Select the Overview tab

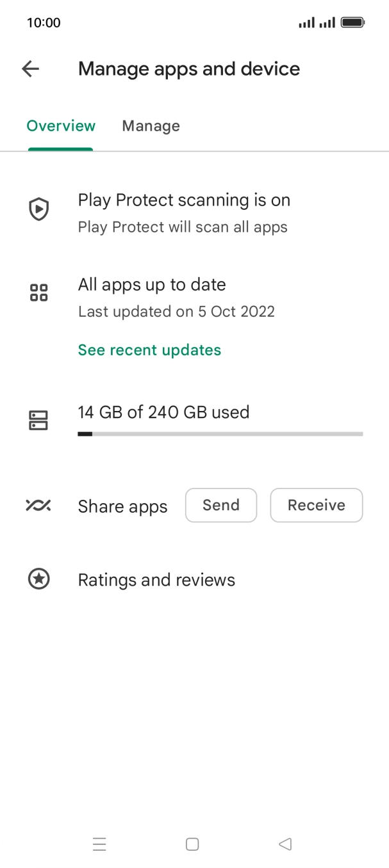pos(61,126)
